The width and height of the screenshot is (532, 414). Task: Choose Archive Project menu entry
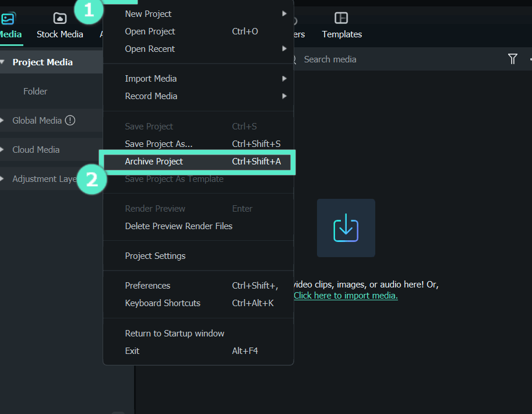click(x=198, y=162)
